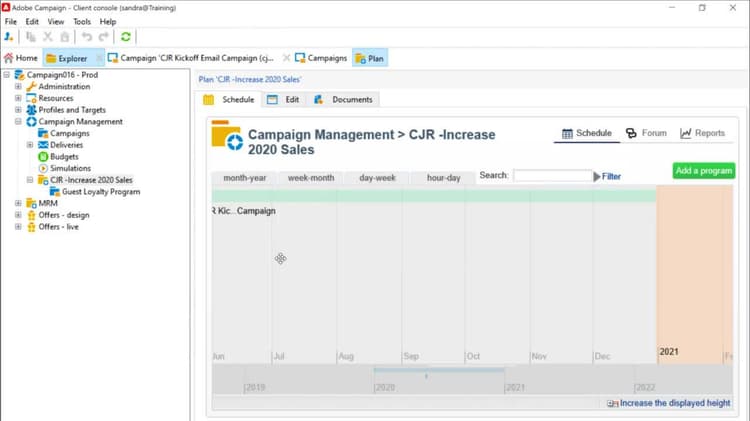Screen dimensions: 750x421
Task: Click the connection icon in the toolbar
Action: click(9, 37)
